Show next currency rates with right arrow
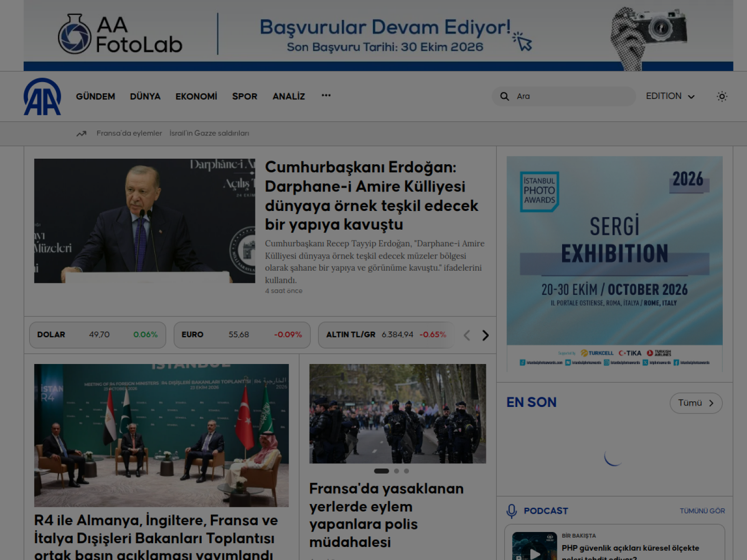The height and width of the screenshot is (560, 747). pyautogui.click(x=486, y=335)
